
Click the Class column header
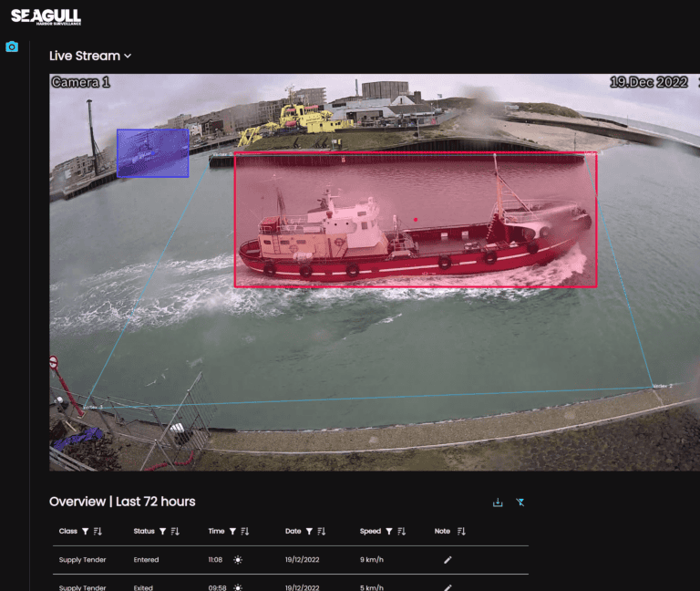pyautogui.click(x=67, y=531)
